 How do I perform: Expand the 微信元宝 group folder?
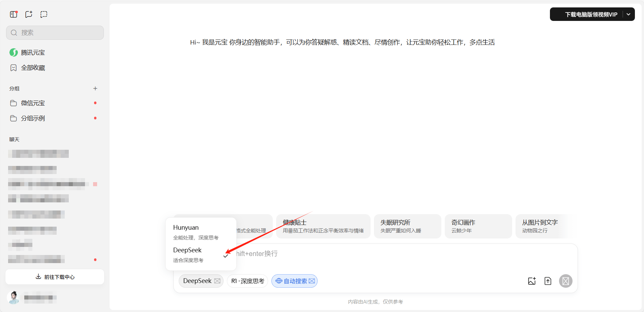tap(33, 103)
